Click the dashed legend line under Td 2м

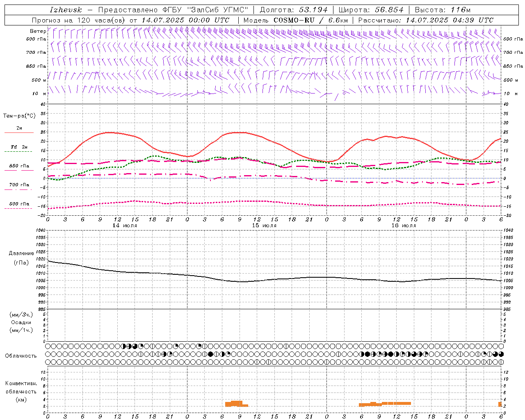[x=18, y=152]
